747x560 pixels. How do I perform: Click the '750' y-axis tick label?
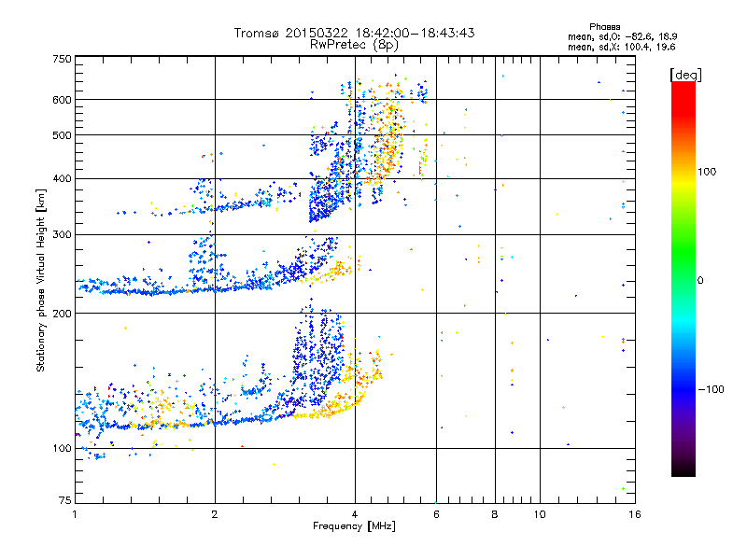pos(62,59)
